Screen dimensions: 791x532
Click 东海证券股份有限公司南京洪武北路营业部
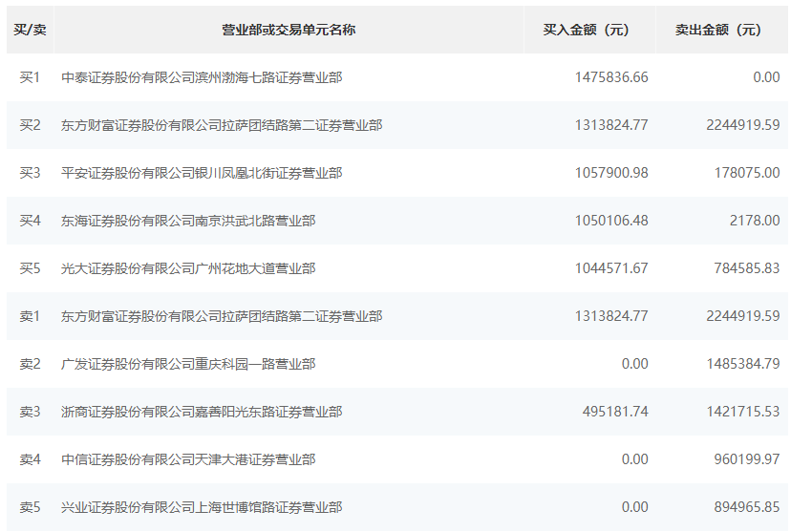(188, 221)
